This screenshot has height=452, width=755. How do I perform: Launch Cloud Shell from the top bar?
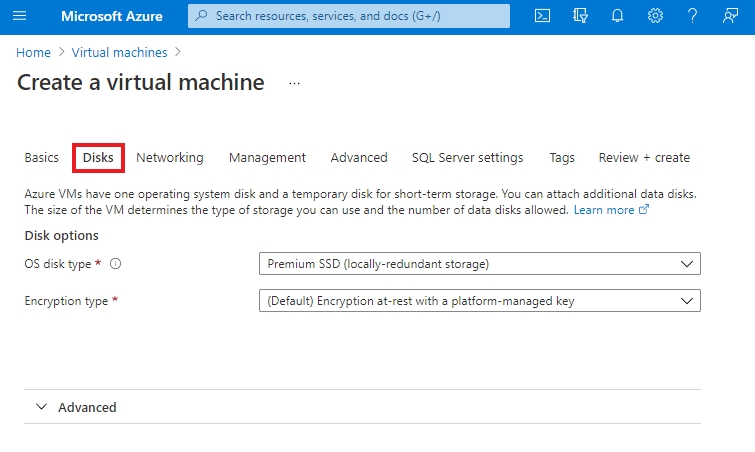(542, 16)
